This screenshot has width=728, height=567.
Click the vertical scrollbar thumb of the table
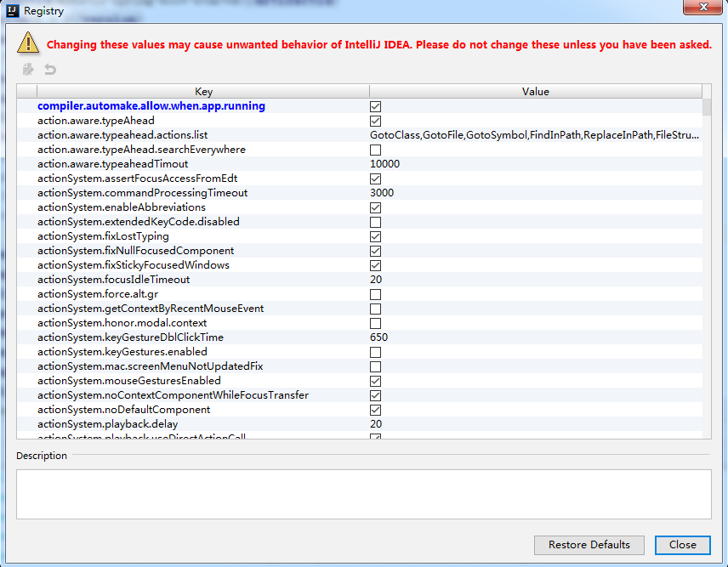coord(707,107)
